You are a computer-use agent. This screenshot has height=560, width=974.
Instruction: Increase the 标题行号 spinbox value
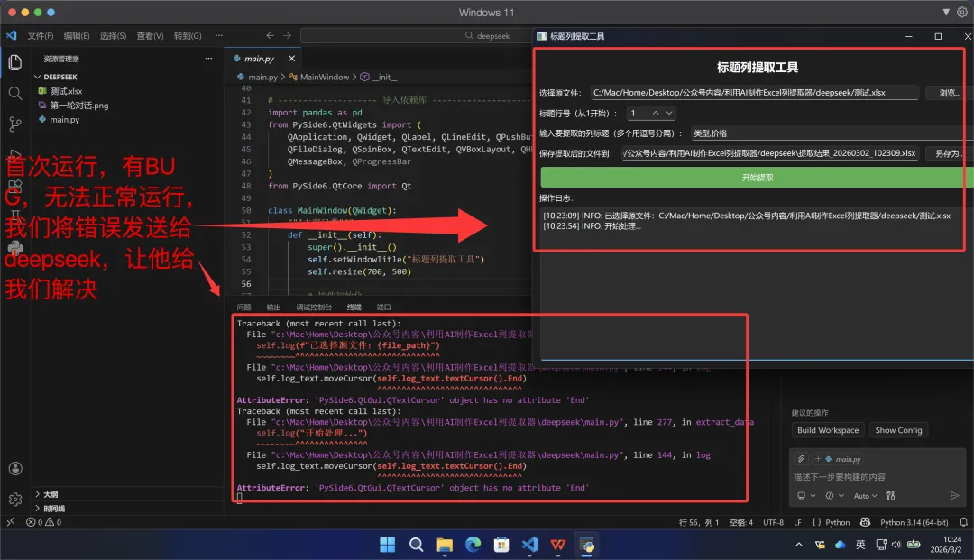point(656,113)
